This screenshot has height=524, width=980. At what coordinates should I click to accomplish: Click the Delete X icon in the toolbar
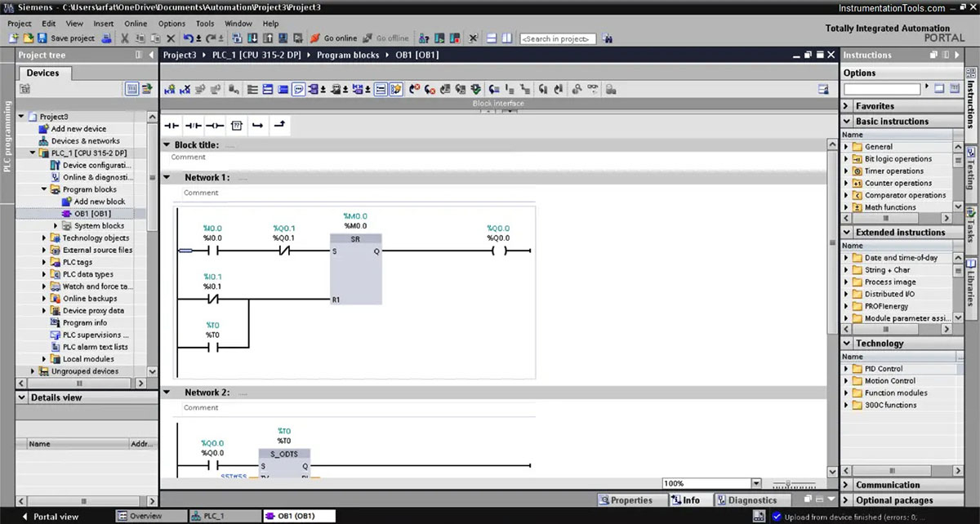(x=171, y=38)
